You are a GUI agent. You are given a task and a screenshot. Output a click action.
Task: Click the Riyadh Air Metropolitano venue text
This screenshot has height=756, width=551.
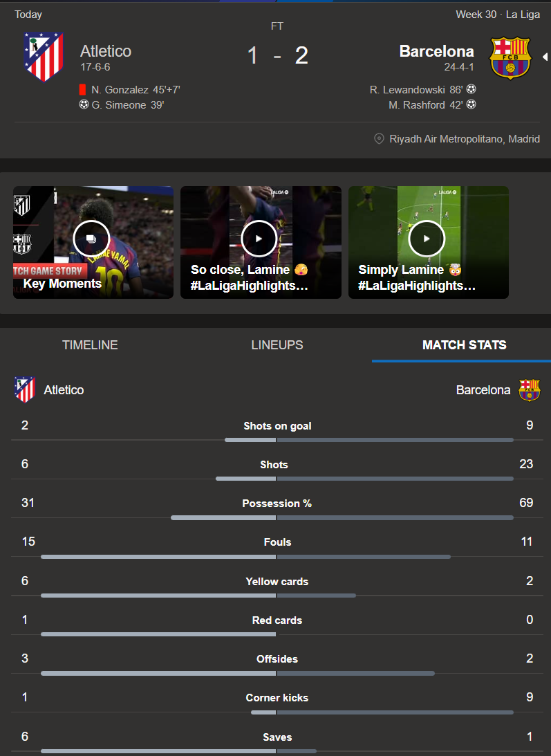pyautogui.click(x=465, y=139)
